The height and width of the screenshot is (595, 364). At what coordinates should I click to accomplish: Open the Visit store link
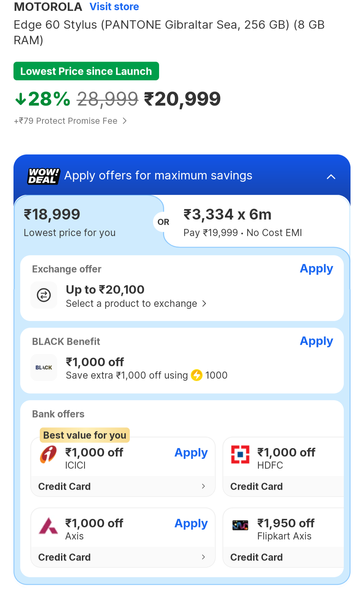click(114, 7)
